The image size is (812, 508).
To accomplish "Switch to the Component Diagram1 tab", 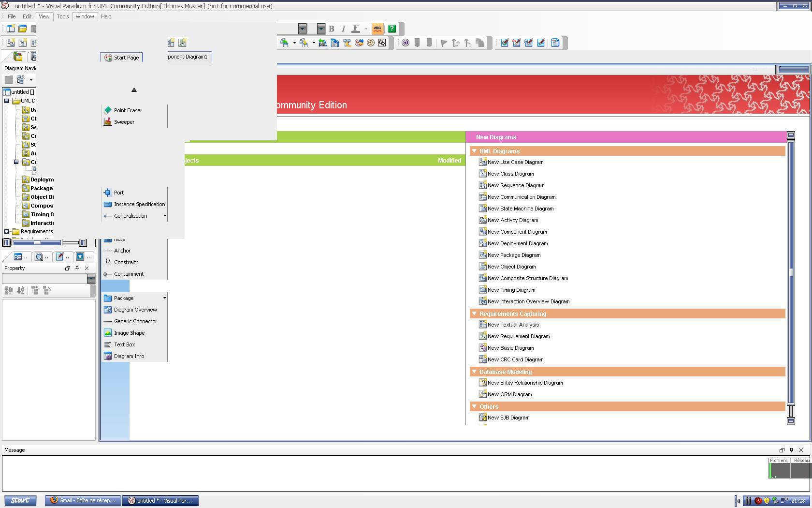I will pyautogui.click(x=189, y=57).
